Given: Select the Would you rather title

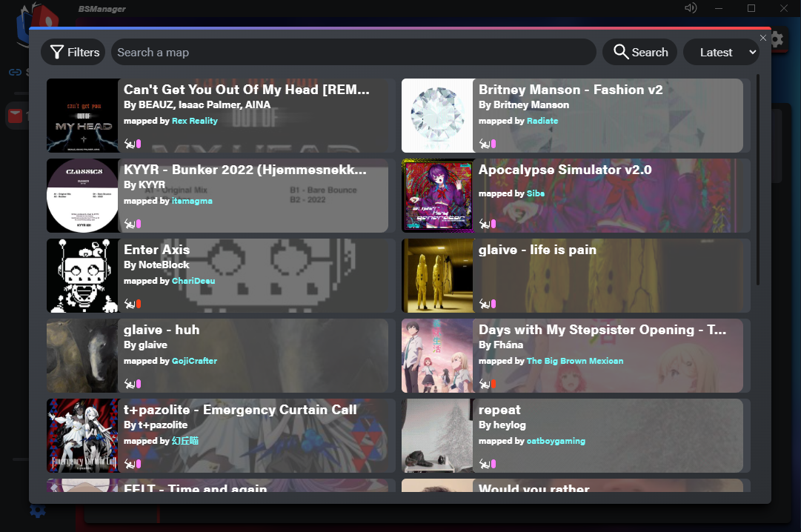Looking at the screenshot, I should 534,488.
